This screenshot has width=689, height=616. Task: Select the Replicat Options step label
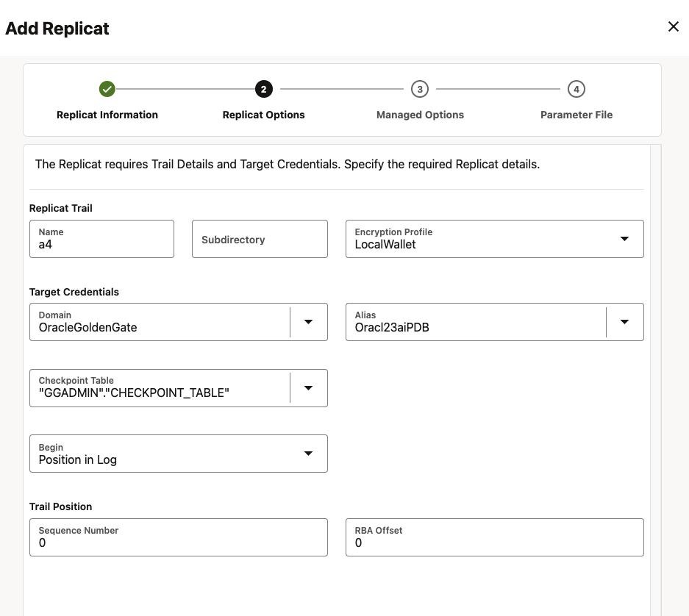click(263, 115)
